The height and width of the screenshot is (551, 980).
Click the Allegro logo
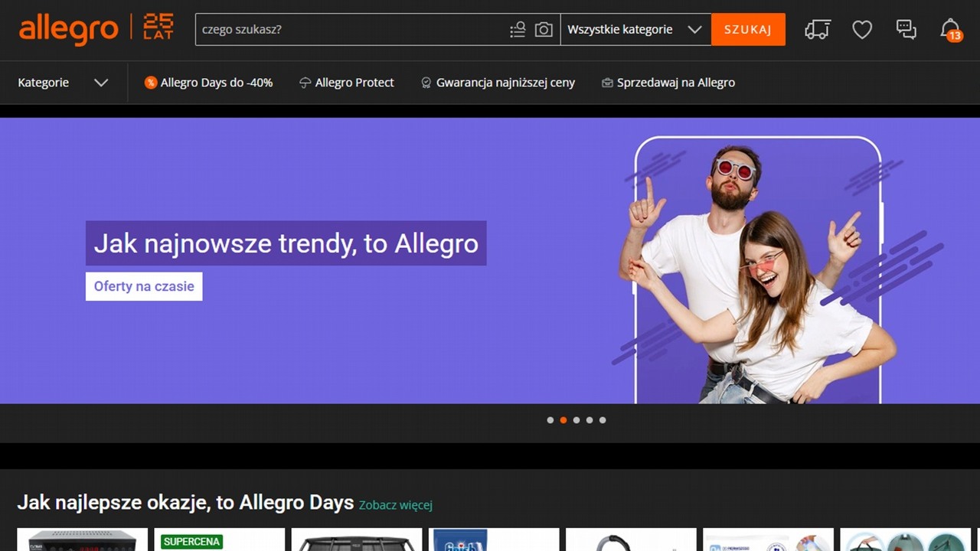pos(69,29)
